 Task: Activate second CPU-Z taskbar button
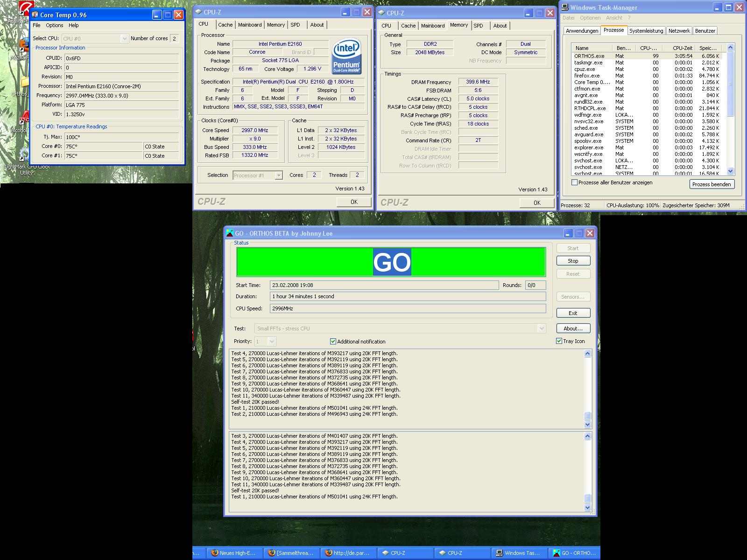point(462,553)
